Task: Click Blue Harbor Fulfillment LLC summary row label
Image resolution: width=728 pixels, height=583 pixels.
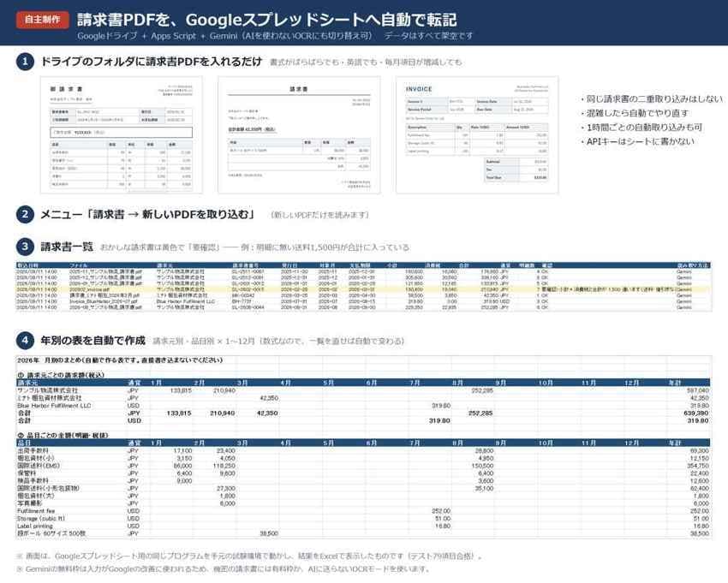Action: point(54,406)
